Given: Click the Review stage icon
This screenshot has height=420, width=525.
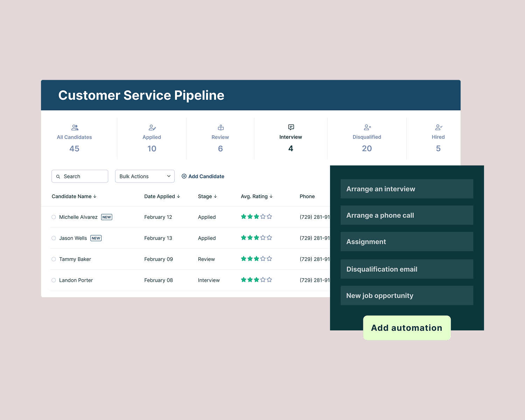Looking at the screenshot, I should pyautogui.click(x=220, y=127).
